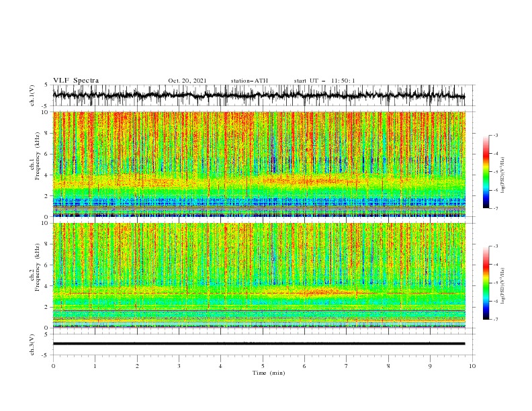The width and height of the screenshot is (532, 411).
Task: Click the "9" tick on the time axis
Action: pos(430,366)
